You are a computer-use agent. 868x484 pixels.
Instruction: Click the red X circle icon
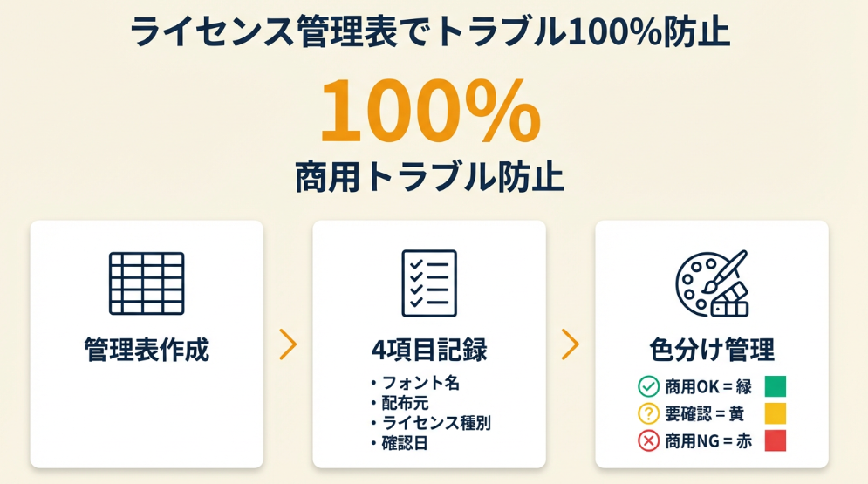pyautogui.click(x=649, y=440)
